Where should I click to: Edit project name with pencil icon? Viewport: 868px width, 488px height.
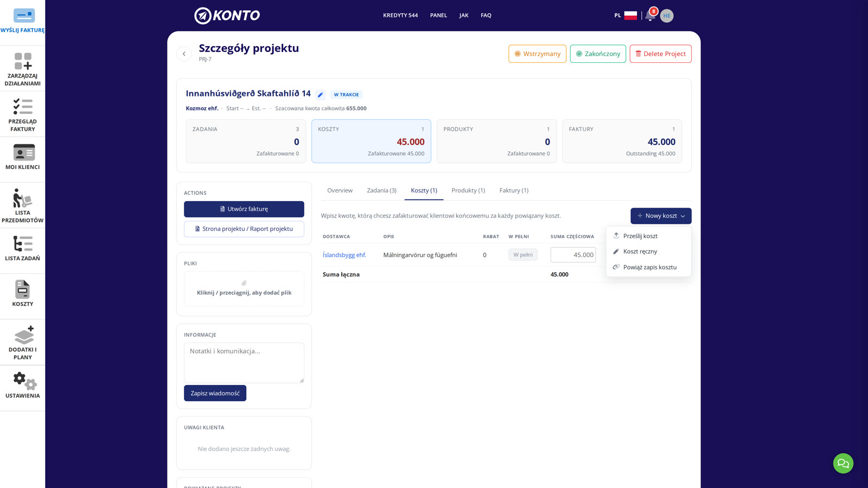click(321, 95)
